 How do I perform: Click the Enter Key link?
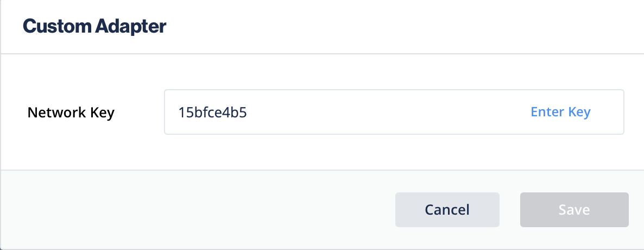pos(560,112)
